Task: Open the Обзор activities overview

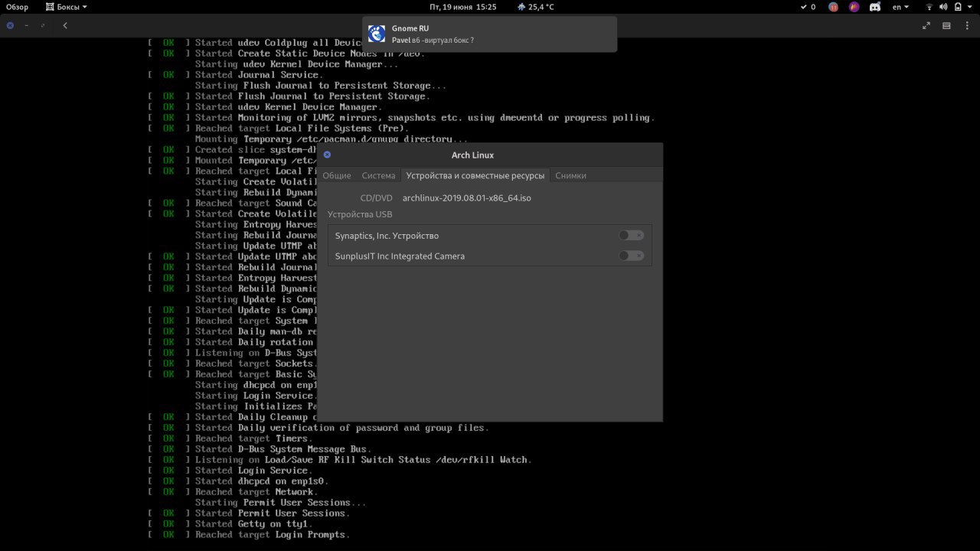Action: pos(18,7)
